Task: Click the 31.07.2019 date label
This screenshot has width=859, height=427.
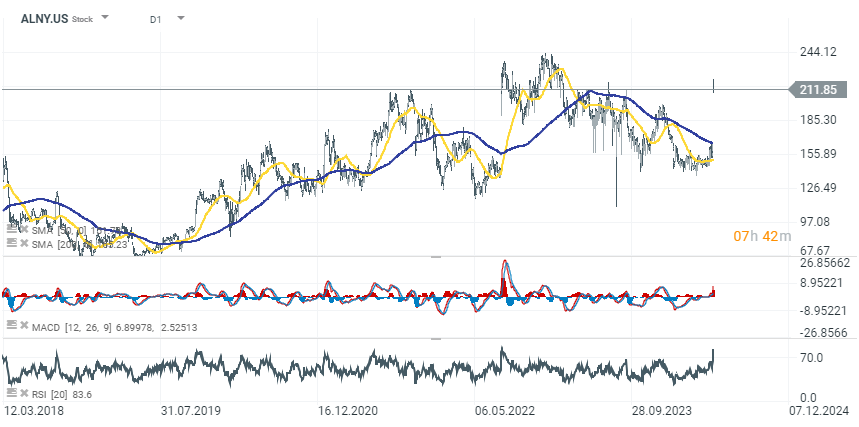Action: click(189, 411)
